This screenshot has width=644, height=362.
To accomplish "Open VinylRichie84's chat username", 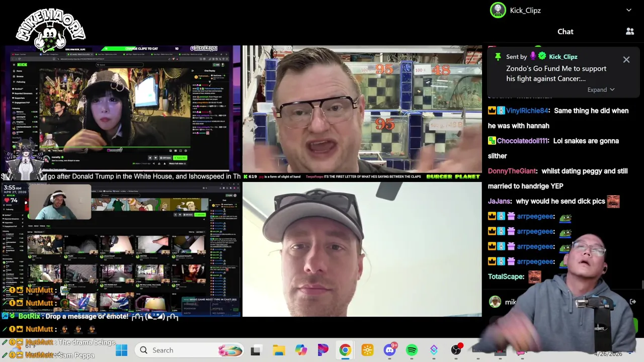I will point(527,111).
